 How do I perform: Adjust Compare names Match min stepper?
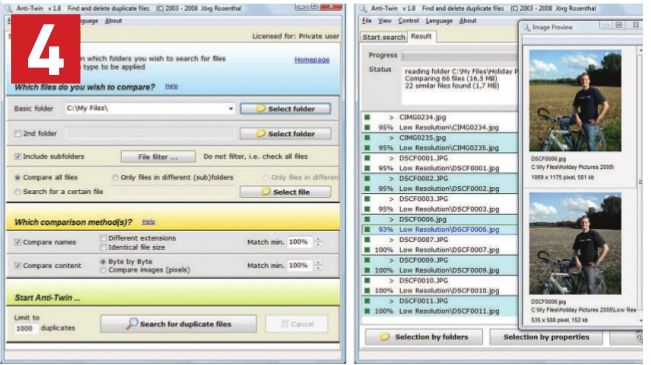pos(318,242)
